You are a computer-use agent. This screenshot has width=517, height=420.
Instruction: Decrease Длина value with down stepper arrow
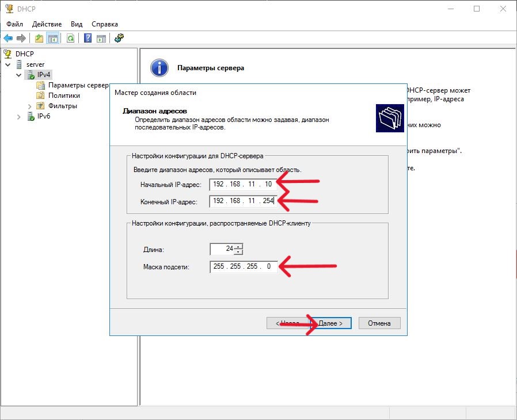[239, 252]
